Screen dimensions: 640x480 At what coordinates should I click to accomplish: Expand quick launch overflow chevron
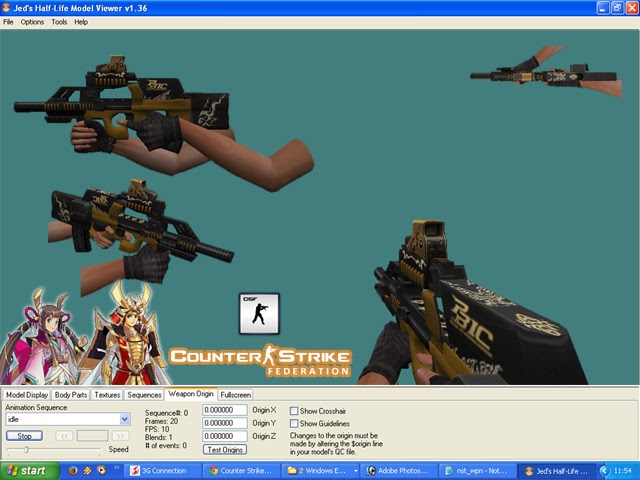[x=116, y=467]
